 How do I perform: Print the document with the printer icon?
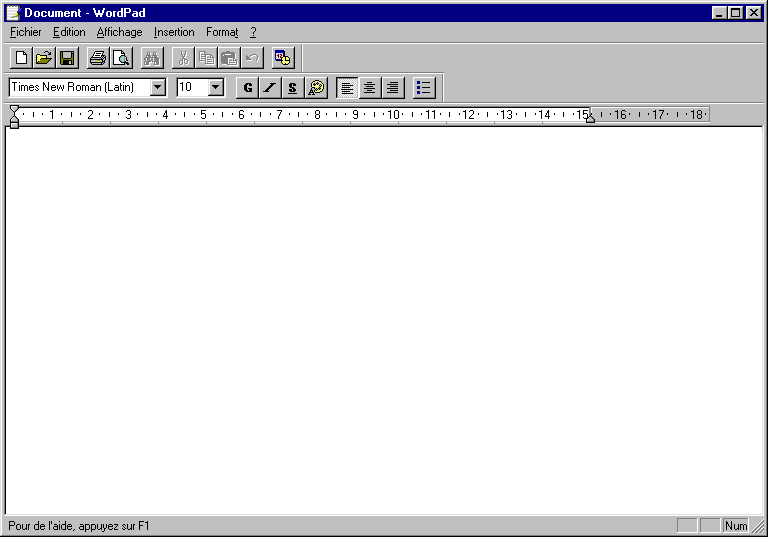click(98, 58)
